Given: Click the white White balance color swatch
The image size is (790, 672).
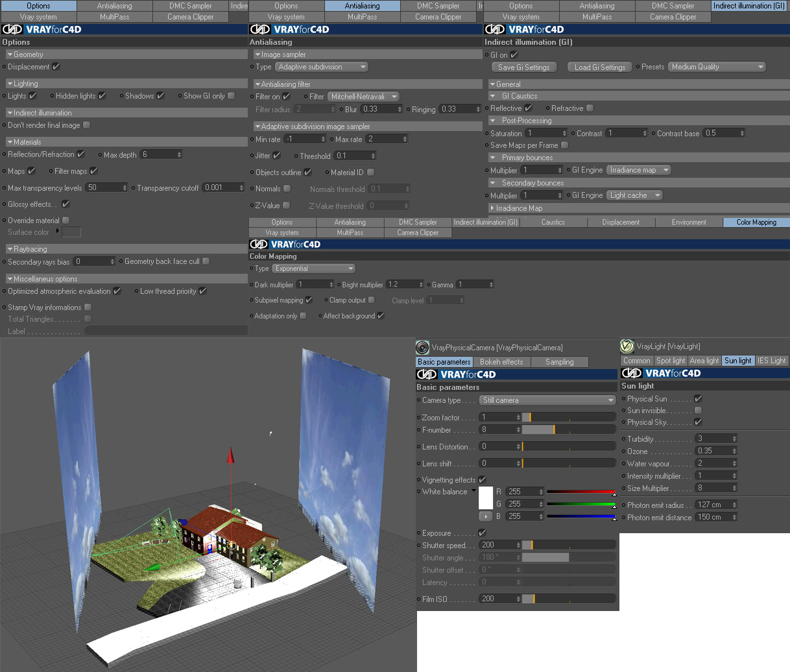Looking at the screenshot, I should click(486, 498).
